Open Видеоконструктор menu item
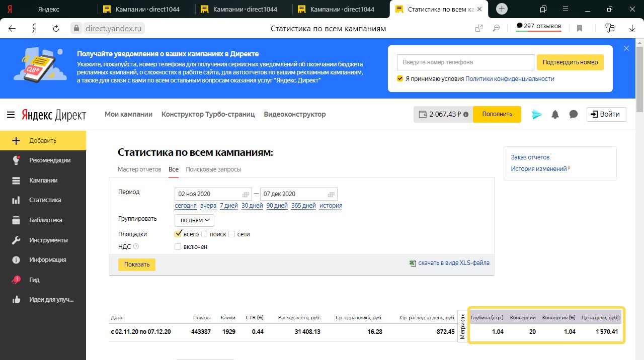The width and height of the screenshot is (644, 360). (295, 114)
